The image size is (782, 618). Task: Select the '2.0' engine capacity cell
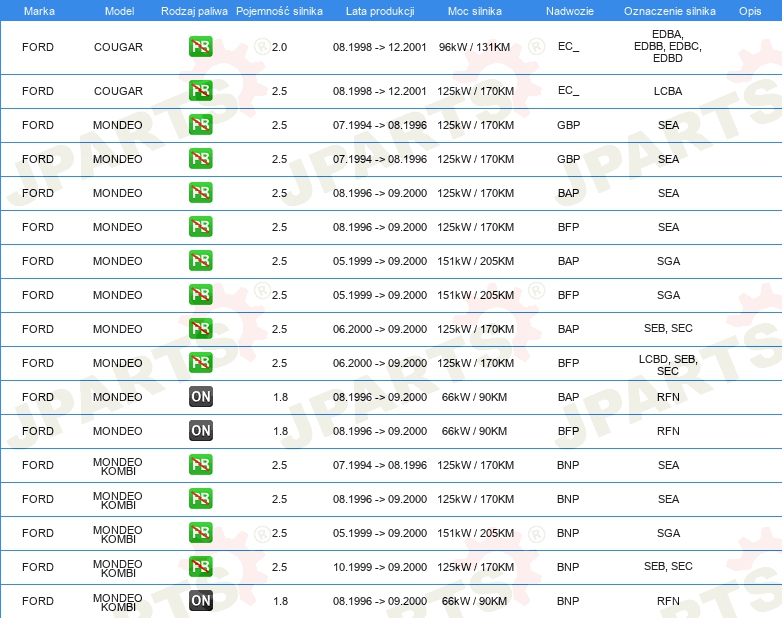tap(279, 47)
